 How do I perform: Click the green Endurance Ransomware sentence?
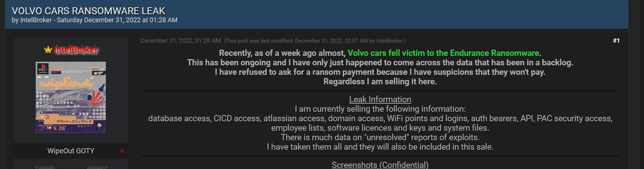444,53
